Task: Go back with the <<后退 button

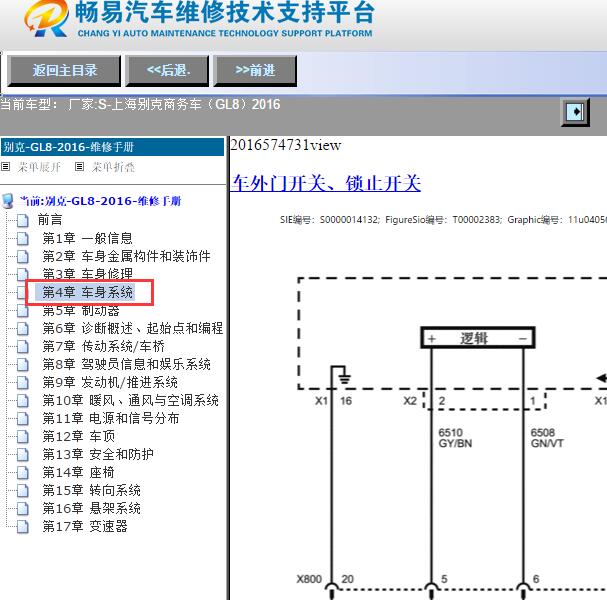Action: (167, 70)
